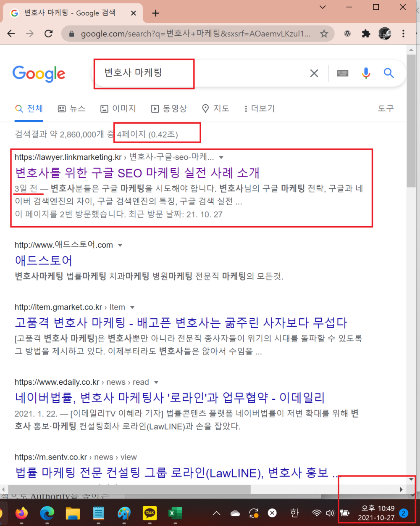Screen dimensions: 420x526
Task: Open 변호사를 위한 구글 SEO 마케팅 result link
Action: click(137, 173)
